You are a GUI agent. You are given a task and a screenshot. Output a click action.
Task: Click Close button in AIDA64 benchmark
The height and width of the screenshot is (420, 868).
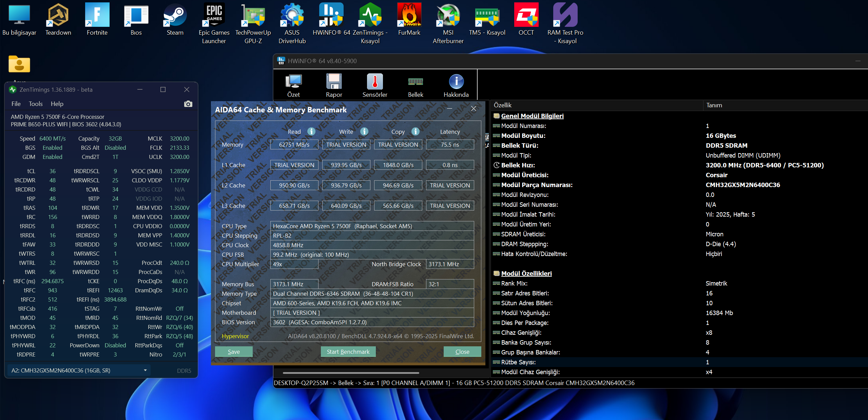(x=462, y=352)
